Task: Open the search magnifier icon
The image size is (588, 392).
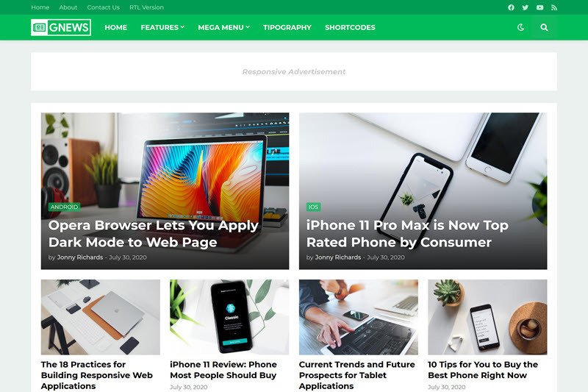Action: [544, 27]
